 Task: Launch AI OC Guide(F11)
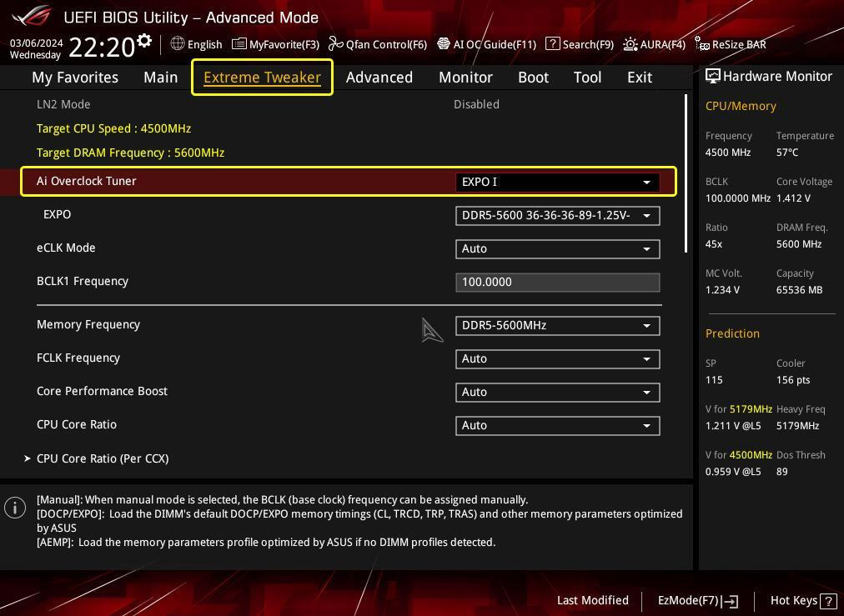pos(487,44)
